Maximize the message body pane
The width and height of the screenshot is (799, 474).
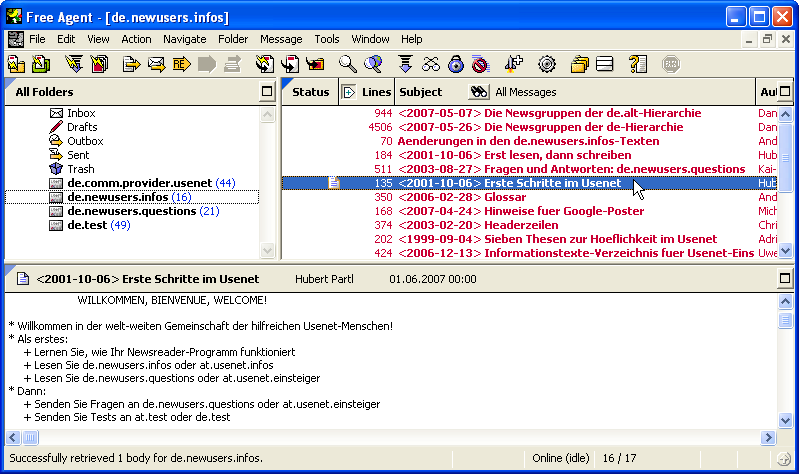(785, 278)
